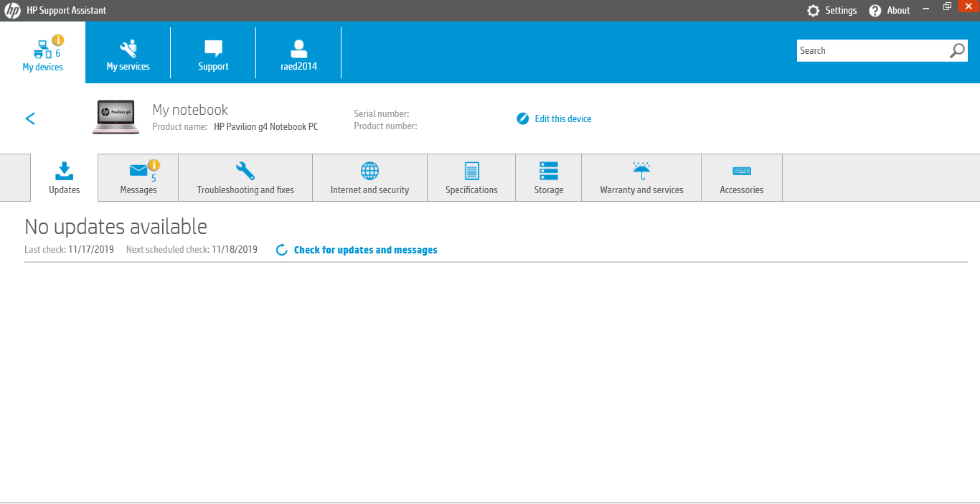Screen dimensions: 980x504
Task: Switch to the Accessories tab
Action: click(x=742, y=177)
